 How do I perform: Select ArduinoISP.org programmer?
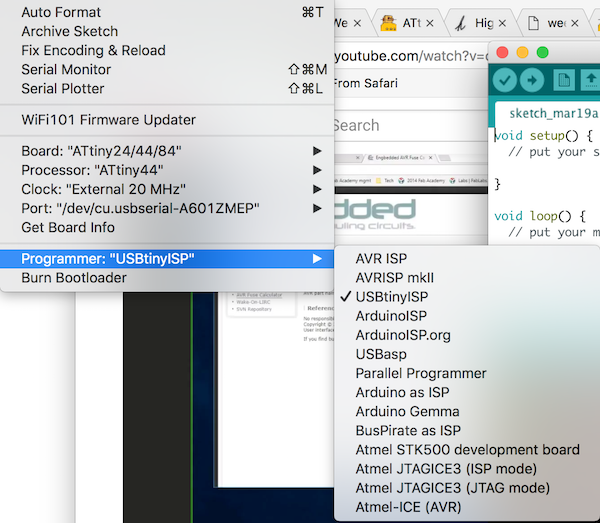pyautogui.click(x=467, y=335)
